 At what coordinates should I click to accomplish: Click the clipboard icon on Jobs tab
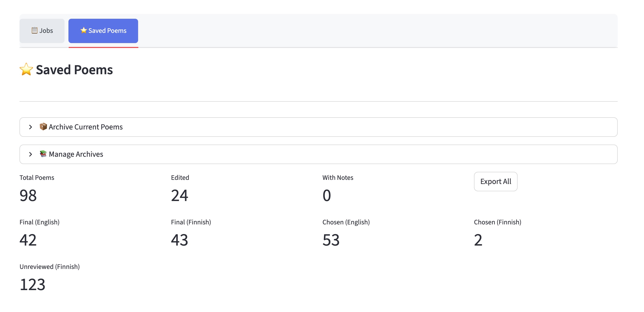[34, 30]
